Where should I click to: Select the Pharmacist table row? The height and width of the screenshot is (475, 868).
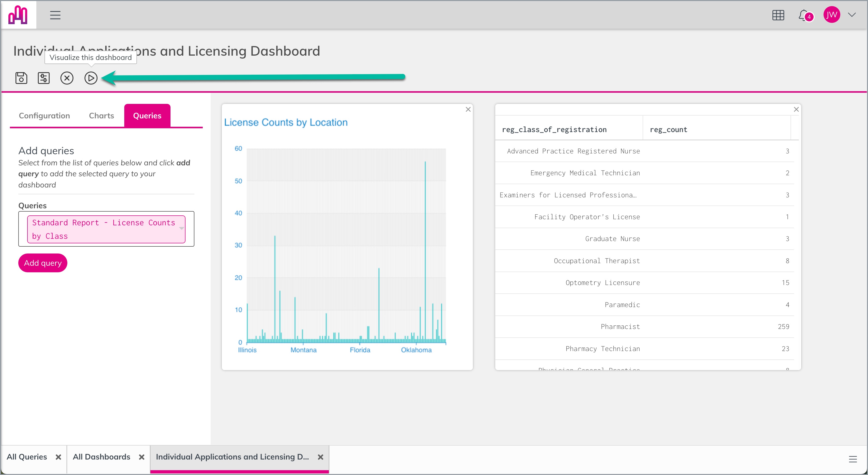(x=644, y=326)
